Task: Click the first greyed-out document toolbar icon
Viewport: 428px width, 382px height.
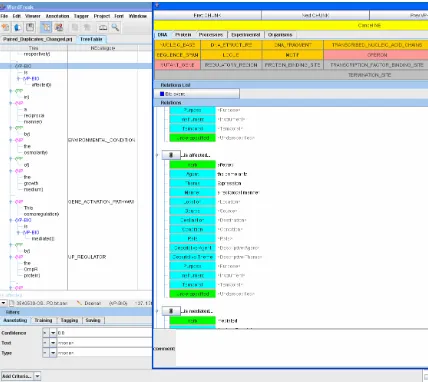Action: (x=75, y=27)
